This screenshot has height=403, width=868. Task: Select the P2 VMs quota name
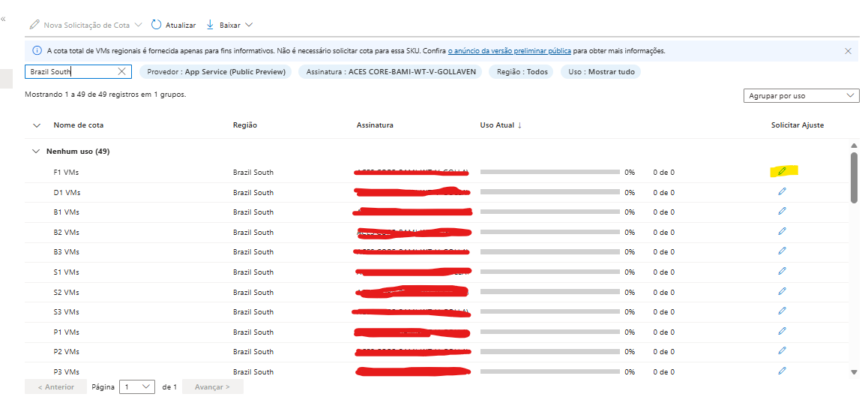coord(67,351)
